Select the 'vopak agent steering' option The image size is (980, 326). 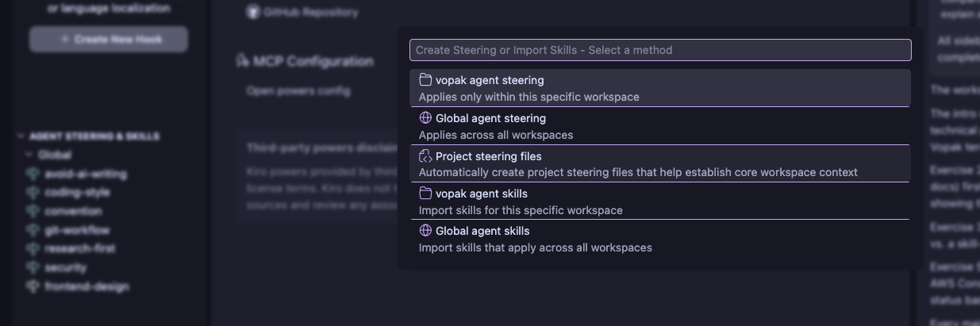coord(660,88)
